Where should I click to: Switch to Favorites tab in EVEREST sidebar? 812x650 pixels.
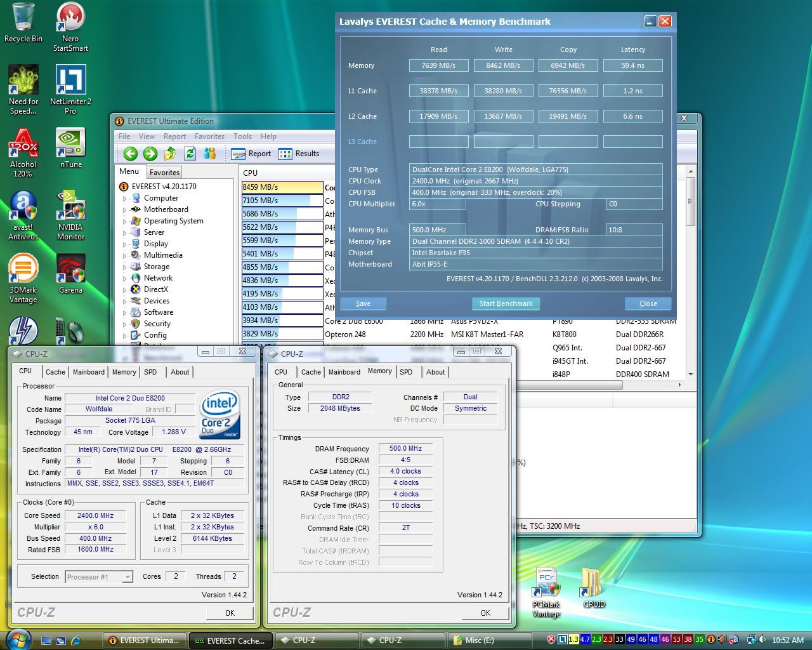pyautogui.click(x=164, y=173)
